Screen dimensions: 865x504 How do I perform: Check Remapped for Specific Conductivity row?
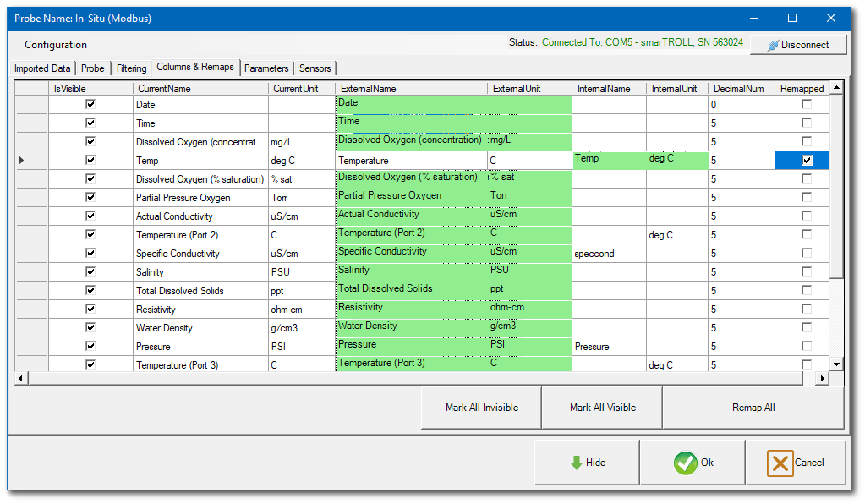click(807, 253)
